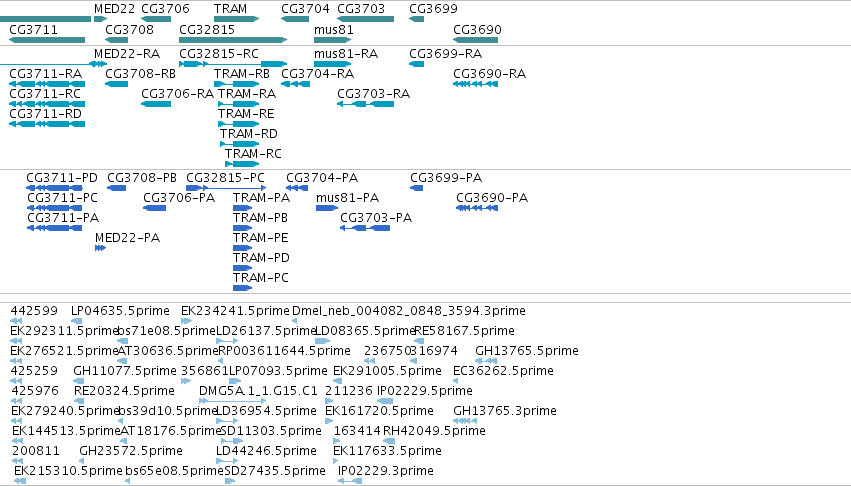Click the CG3699 gene label
Screen dimensions: 851x486
(433, 9)
